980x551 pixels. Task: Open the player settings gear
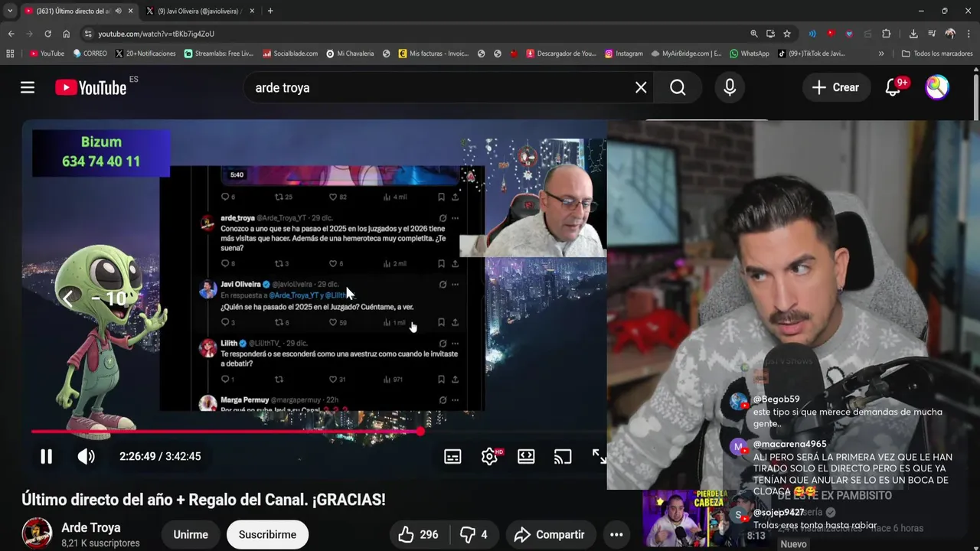tap(490, 457)
